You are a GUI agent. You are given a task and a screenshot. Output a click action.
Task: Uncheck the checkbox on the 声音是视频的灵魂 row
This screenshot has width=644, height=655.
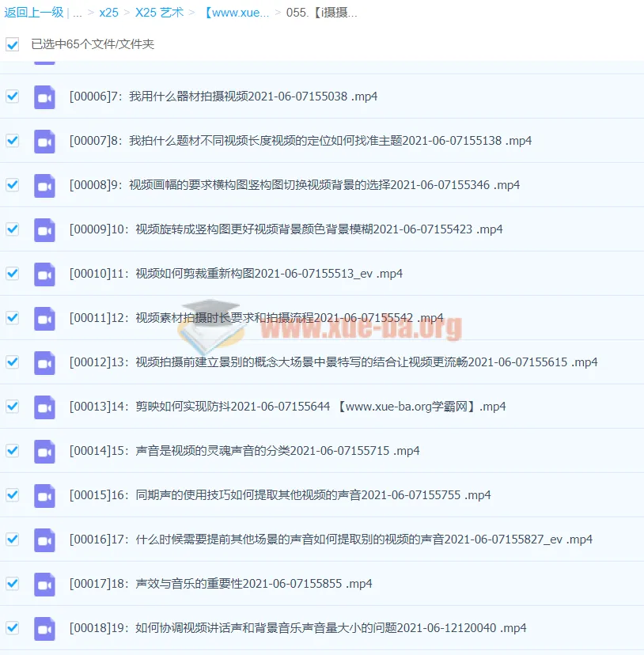point(12,451)
